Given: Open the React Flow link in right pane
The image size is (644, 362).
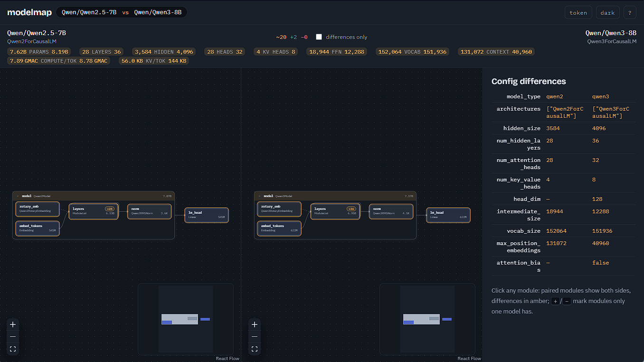Looking at the screenshot, I should click(x=469, y=359).
